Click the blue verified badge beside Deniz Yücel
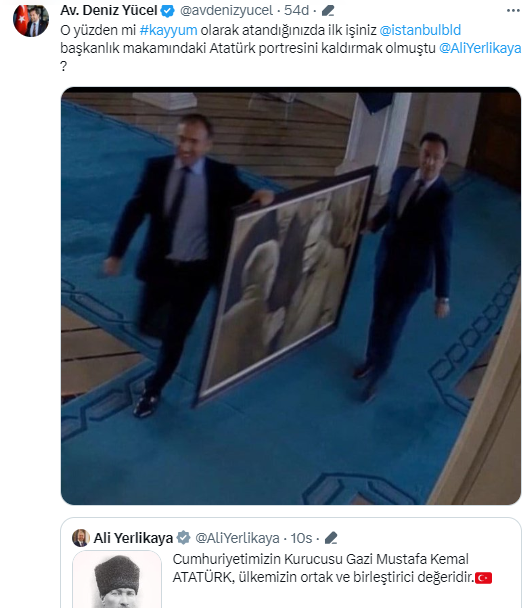 tap(168, 11)
